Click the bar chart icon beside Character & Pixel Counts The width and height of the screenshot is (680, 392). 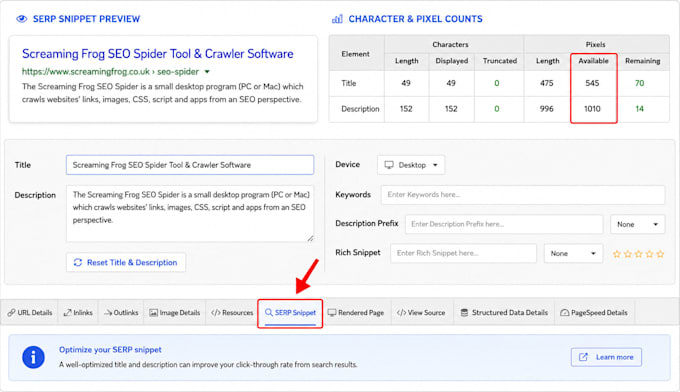pos(337,19)
